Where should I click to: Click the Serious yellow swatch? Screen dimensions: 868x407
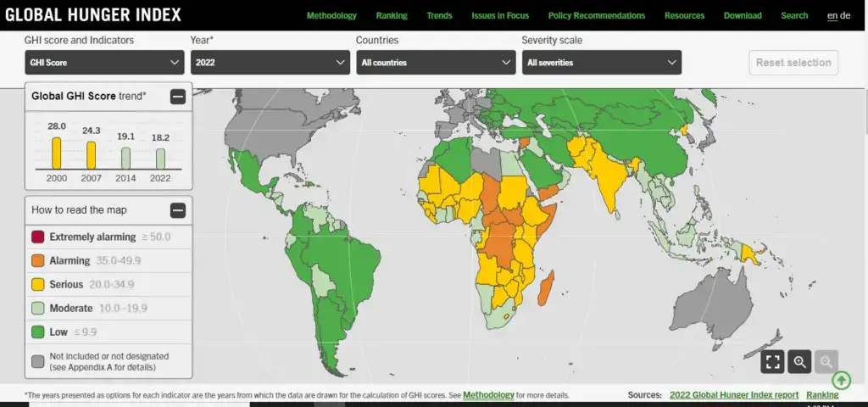point(37,285)
